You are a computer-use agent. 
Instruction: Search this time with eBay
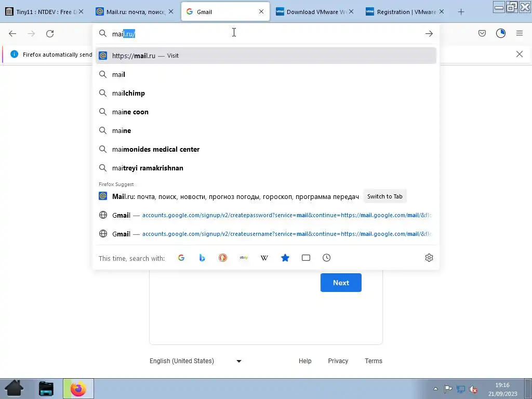click(244, 258)
